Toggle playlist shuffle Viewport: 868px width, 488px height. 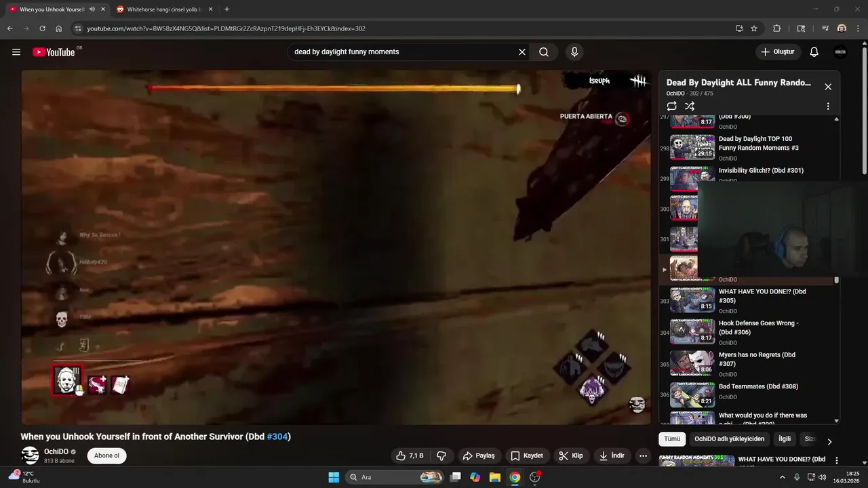pos(690,106)
